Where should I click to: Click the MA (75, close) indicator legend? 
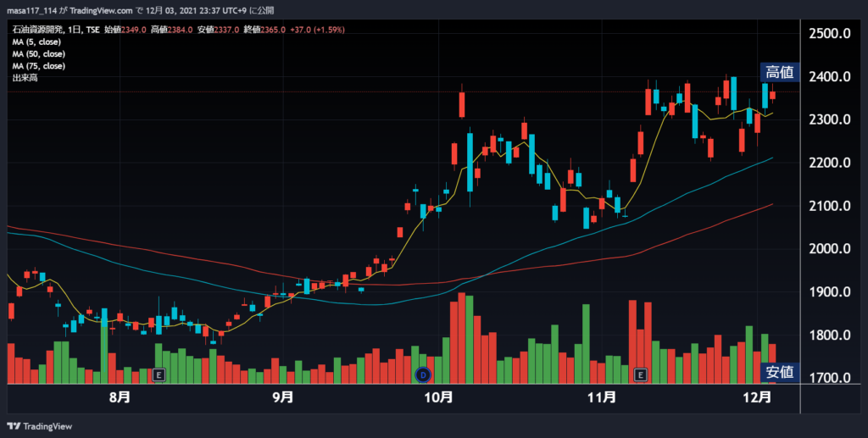tap(39, 66)
